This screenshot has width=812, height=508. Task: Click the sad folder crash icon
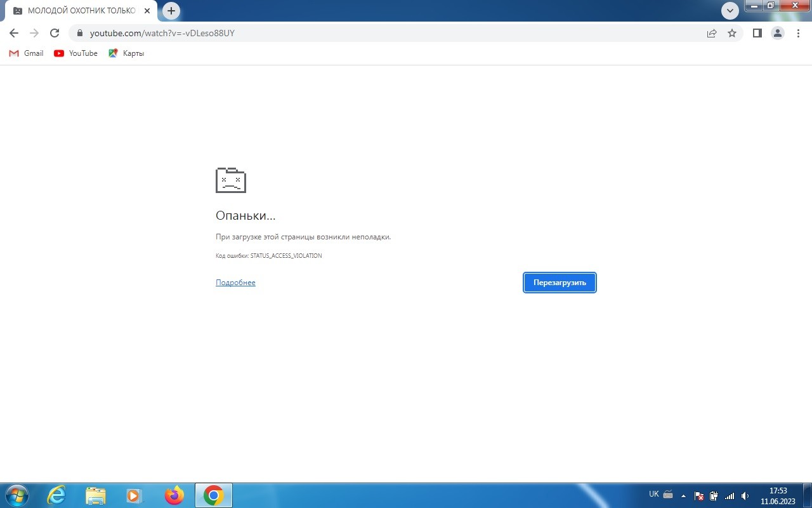tap(231, 180)
